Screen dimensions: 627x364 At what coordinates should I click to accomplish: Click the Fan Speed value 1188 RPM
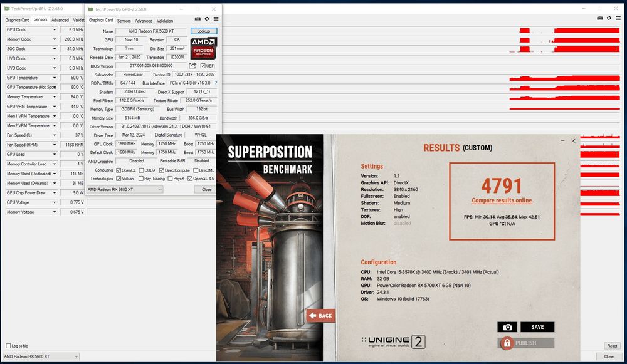(72, 145)
